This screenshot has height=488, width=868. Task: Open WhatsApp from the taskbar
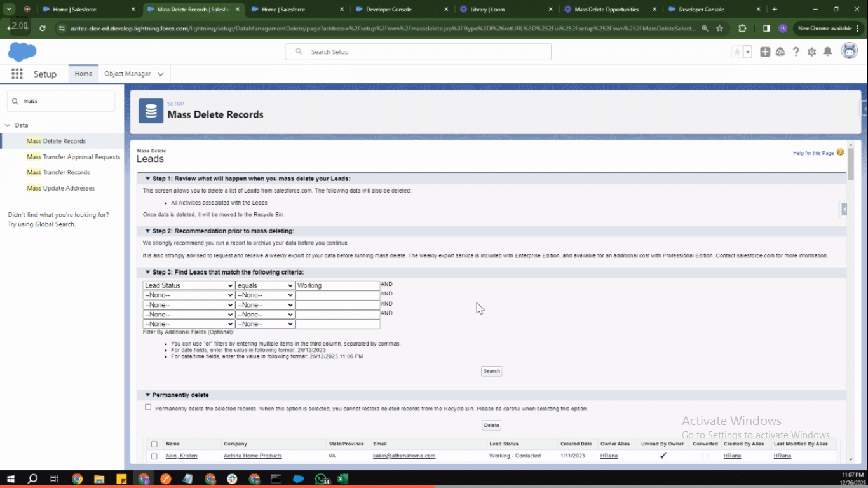pos(322,478)
